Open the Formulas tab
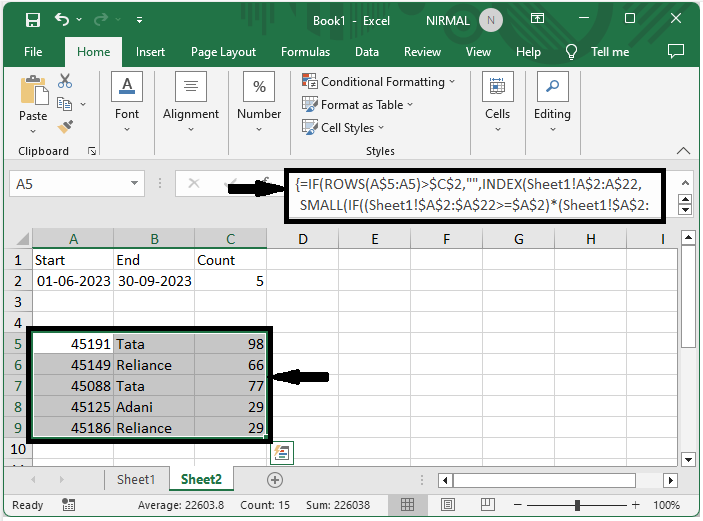The height and width of the screenshot is (521, 703). [x=305, y=52]
